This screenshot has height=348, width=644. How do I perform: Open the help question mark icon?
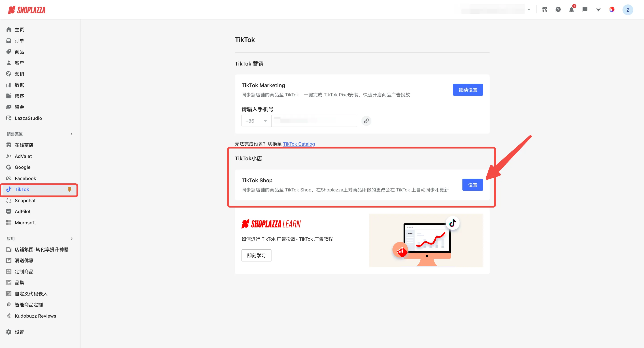coord(558,9)
